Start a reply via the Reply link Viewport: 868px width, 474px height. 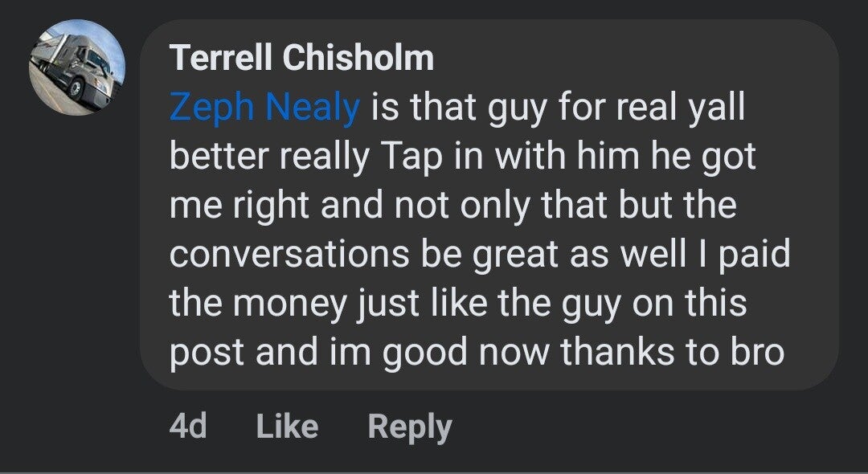click(x=409, y=426)
